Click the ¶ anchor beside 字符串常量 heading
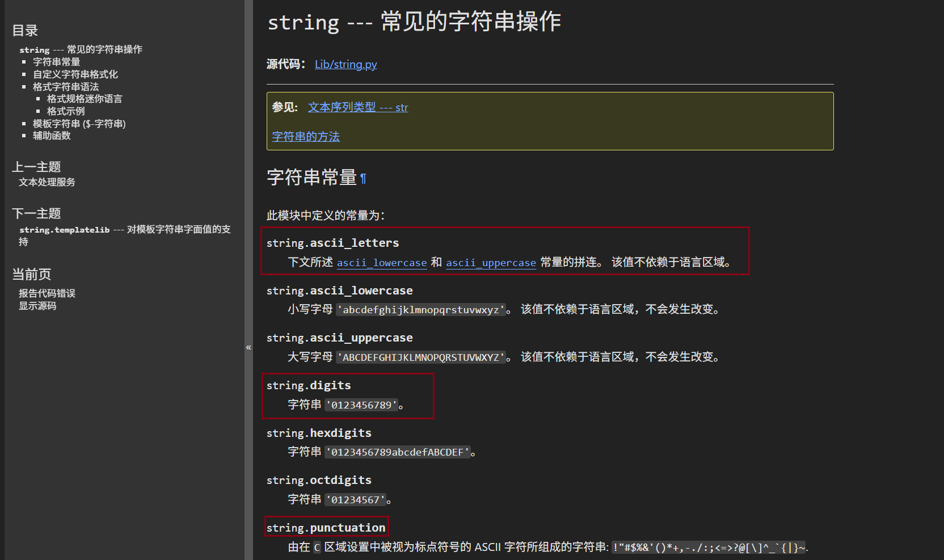Screen dimensions: 944x560 coord(363,178)
